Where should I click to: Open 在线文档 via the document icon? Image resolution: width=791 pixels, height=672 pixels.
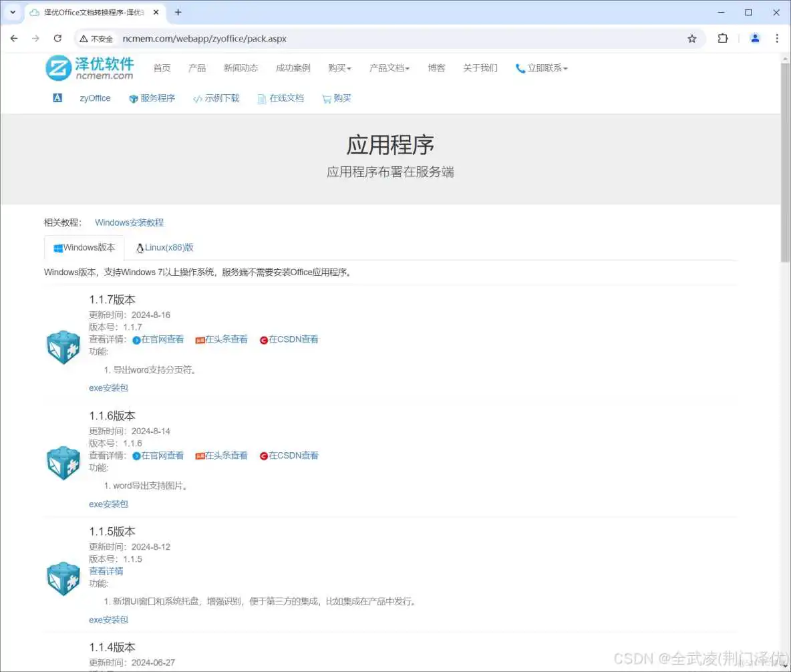261,98
